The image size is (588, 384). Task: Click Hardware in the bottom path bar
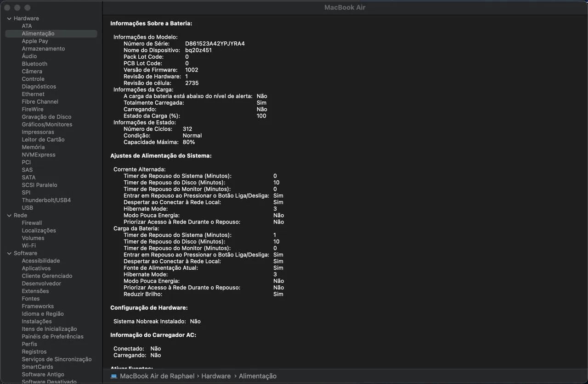click(x=216, y=376)
